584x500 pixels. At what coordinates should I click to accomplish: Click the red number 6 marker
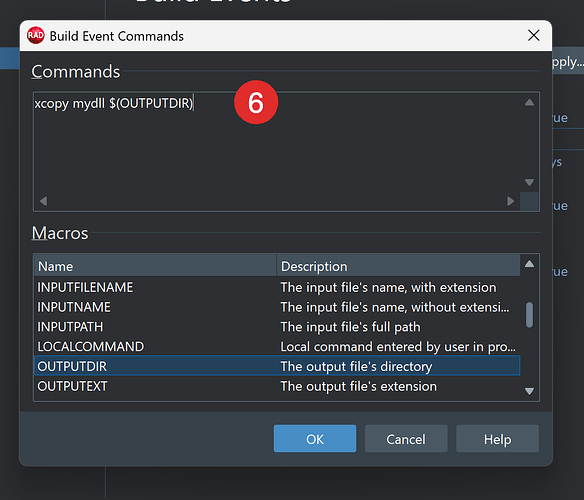coord(256,102)
